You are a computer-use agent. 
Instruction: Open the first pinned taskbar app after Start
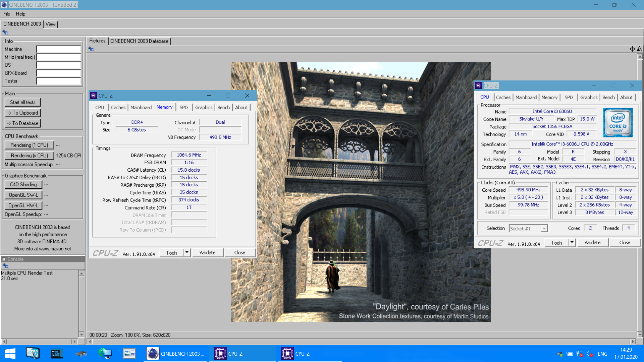(x=33, y=354)
